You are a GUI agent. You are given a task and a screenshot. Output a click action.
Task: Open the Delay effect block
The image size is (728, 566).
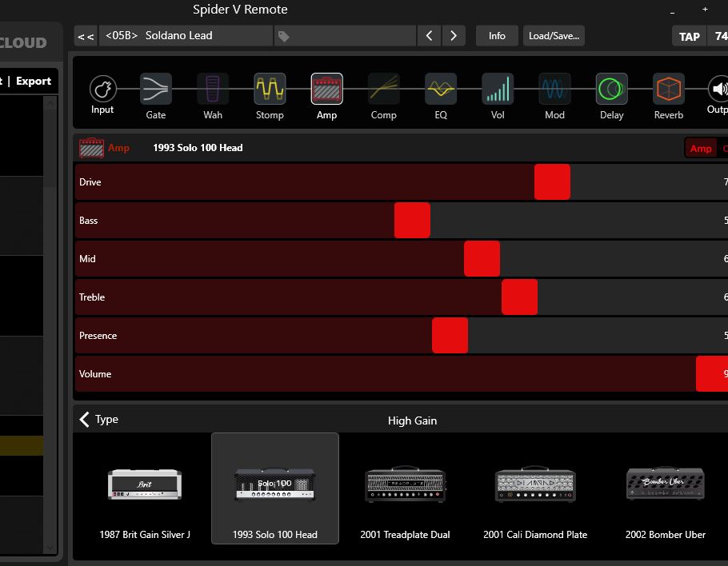pyautogui.click(x=611, y=89)
